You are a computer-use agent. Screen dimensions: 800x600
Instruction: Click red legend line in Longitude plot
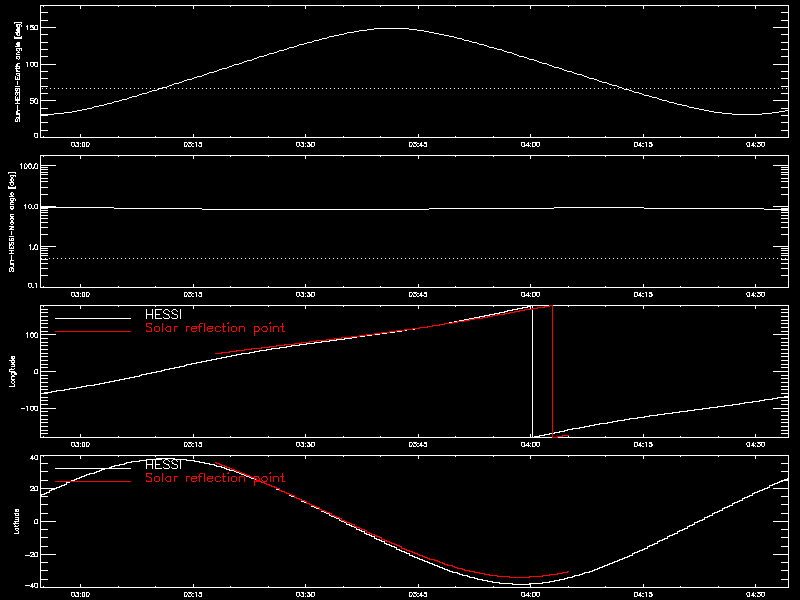pos(93,332)
